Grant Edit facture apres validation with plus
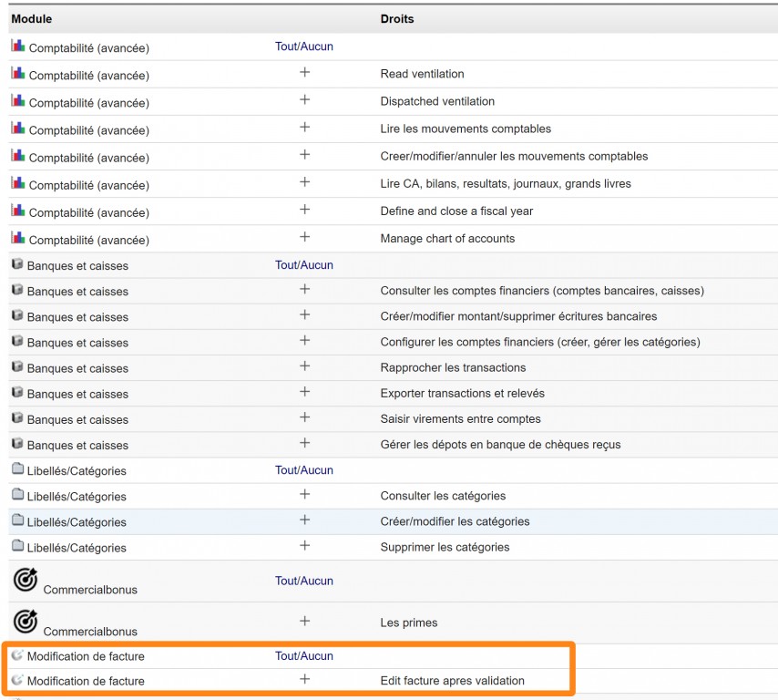The height and width of the screenshot is (700, 778). pos(304,679)
